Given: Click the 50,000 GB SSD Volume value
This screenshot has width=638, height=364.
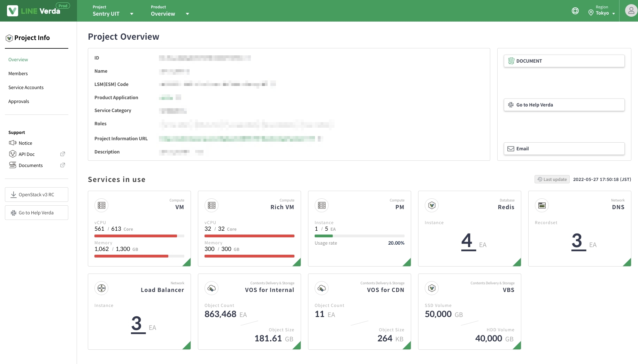Looking at the screenshot, I should (x=444, y=314).
